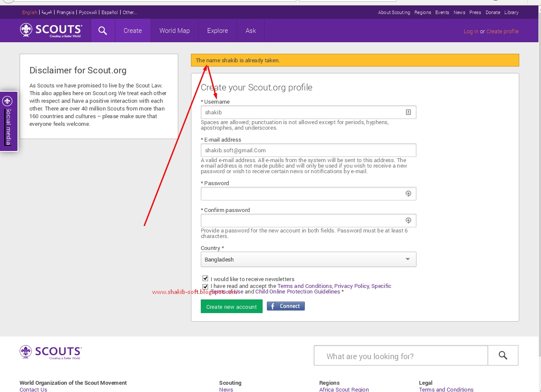Switch language to Русский

88,12
